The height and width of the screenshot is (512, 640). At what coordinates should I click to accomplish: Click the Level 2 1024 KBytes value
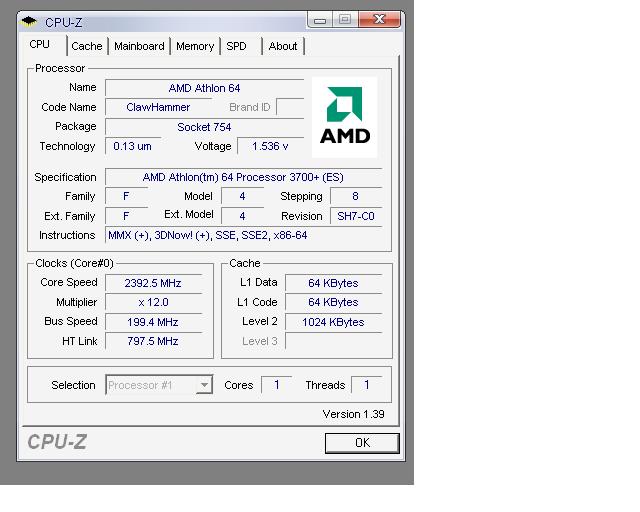click(333, 322)
